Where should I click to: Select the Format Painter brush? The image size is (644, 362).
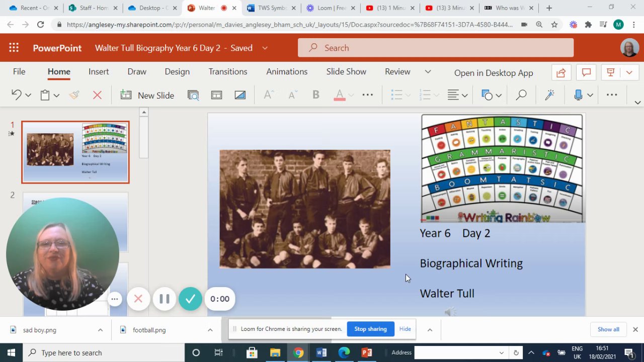click(74, 95)
